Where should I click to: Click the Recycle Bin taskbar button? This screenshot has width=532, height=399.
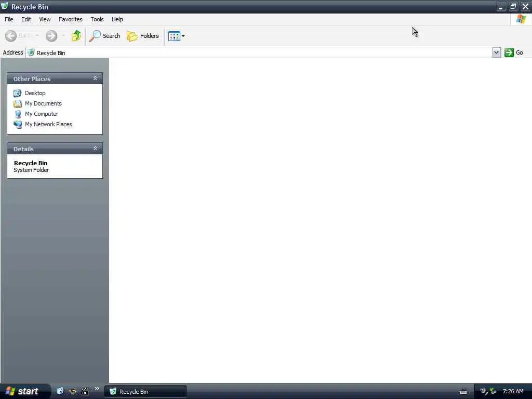[145, 392]
